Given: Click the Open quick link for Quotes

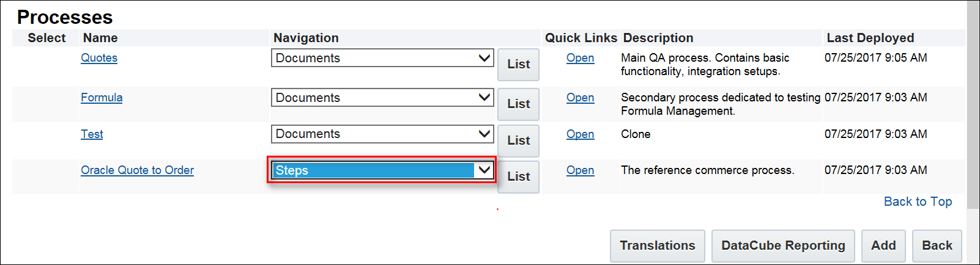Looking at the screenshot, I should pos(580,58).
